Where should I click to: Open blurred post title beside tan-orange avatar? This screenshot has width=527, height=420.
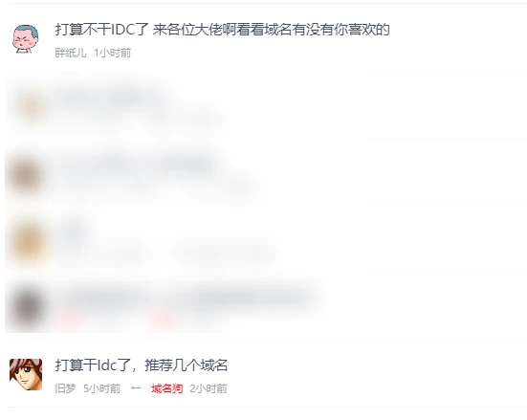pos(74,232)
